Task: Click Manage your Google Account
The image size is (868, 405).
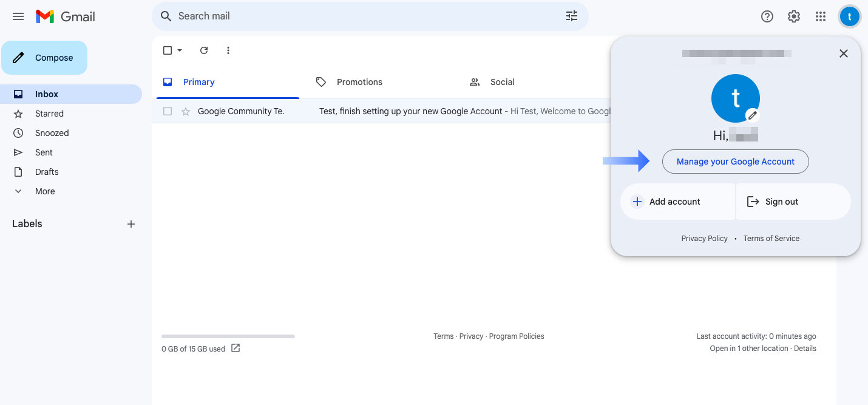Action: point(735,162)
